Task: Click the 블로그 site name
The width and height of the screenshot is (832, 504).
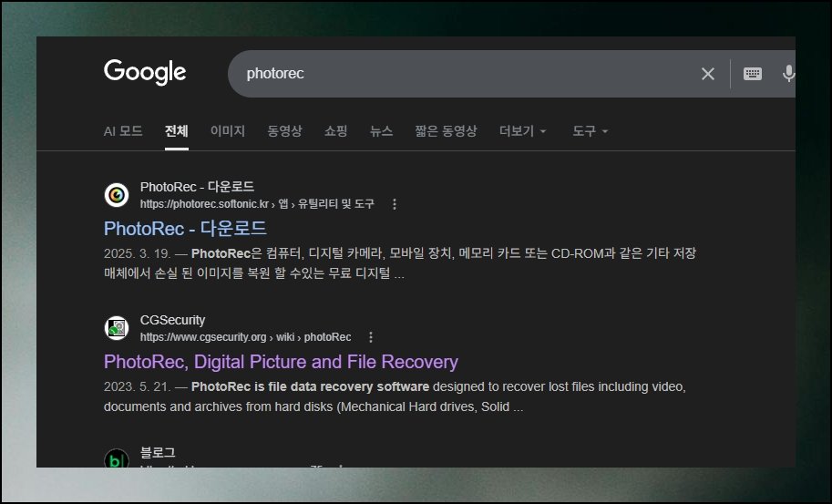Action: tap(158, 453)
